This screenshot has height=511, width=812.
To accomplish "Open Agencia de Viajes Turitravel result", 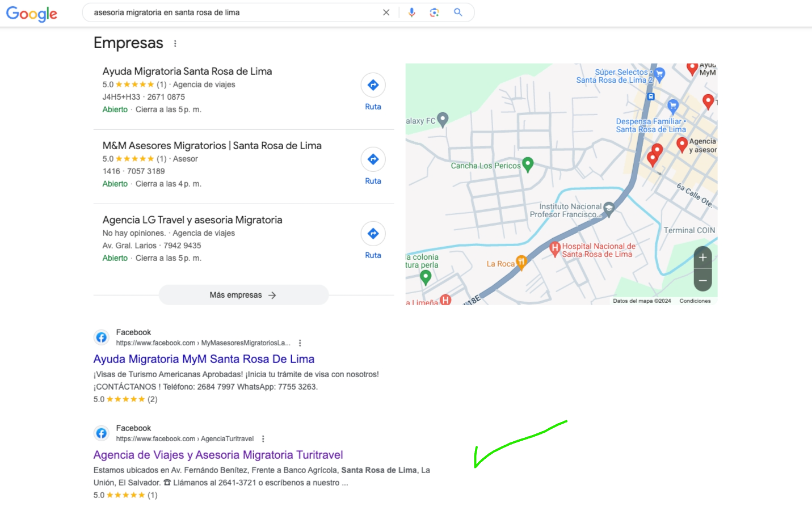I will pos(218,455).
